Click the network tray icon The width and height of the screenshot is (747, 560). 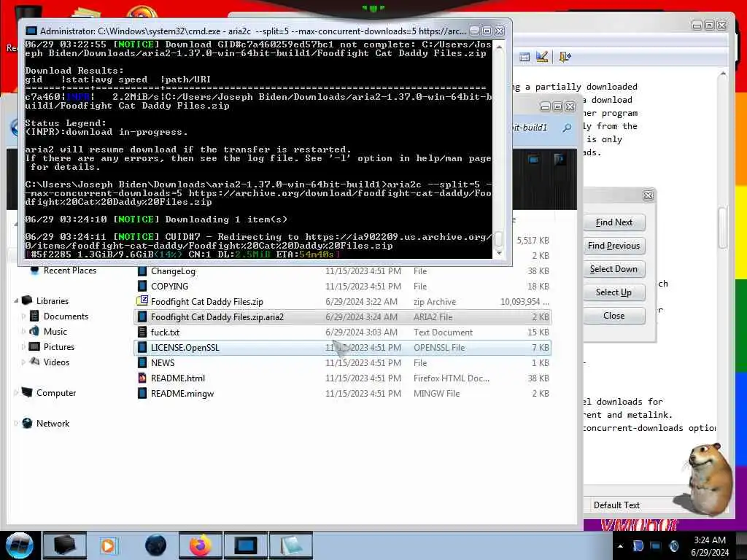point(656,546)
